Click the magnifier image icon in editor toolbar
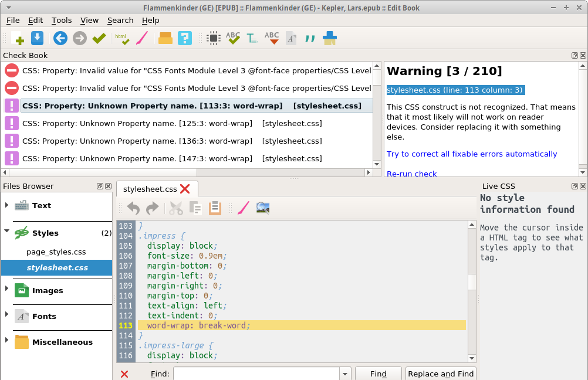 tap(263, 208)
